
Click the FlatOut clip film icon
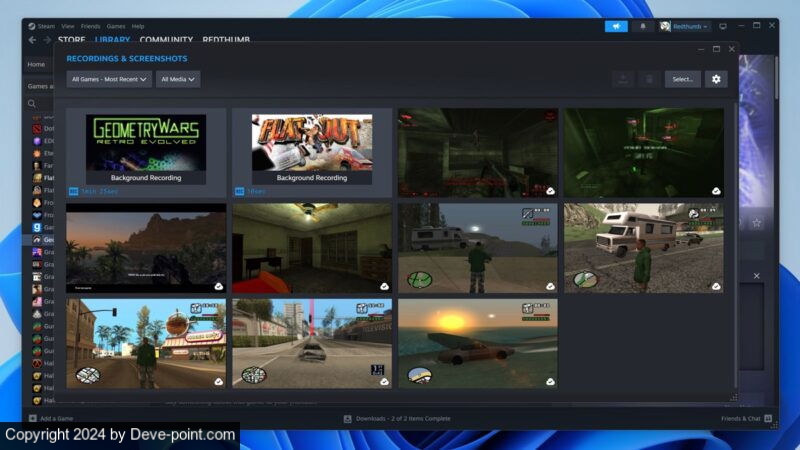tap(239, 191)
